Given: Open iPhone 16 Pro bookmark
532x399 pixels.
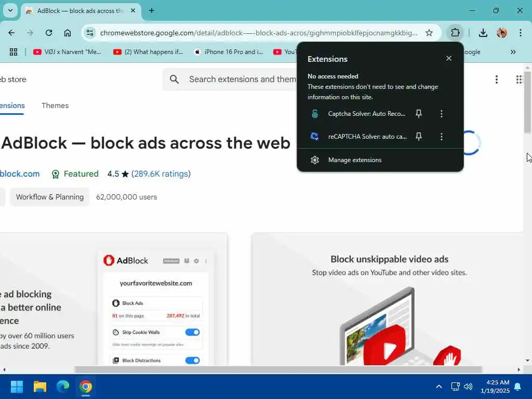Looking at the screenshot, I should pos(229,52).
